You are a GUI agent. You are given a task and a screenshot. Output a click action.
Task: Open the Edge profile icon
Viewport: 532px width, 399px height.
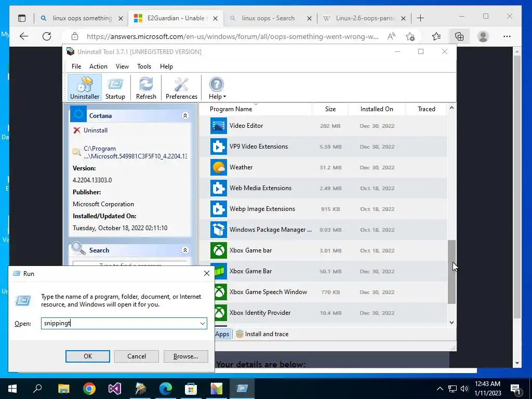coord(483,36)
